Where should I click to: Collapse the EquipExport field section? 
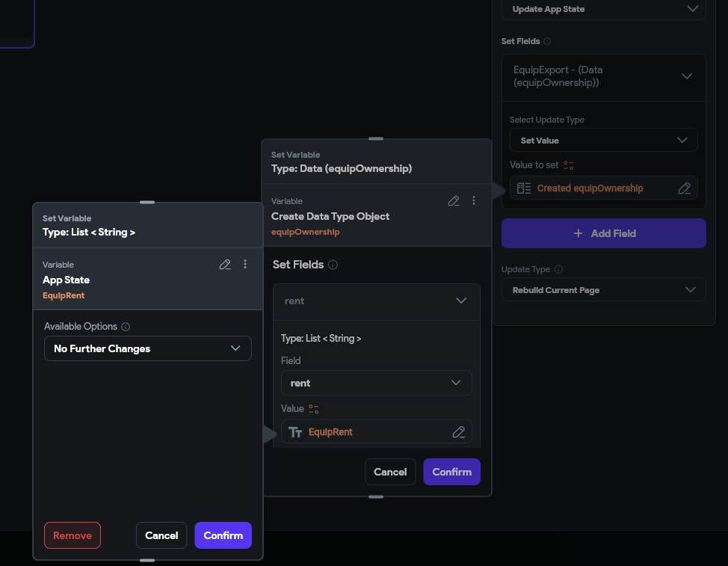tap(687, 76)
